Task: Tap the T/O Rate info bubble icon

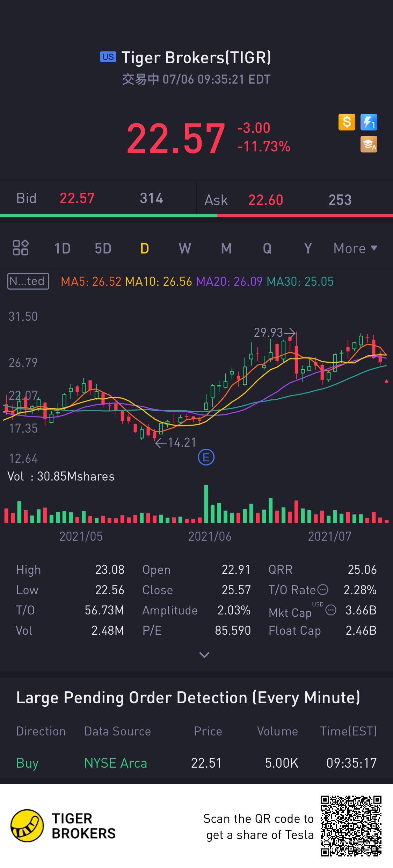Action: click(x=323, y=590)
